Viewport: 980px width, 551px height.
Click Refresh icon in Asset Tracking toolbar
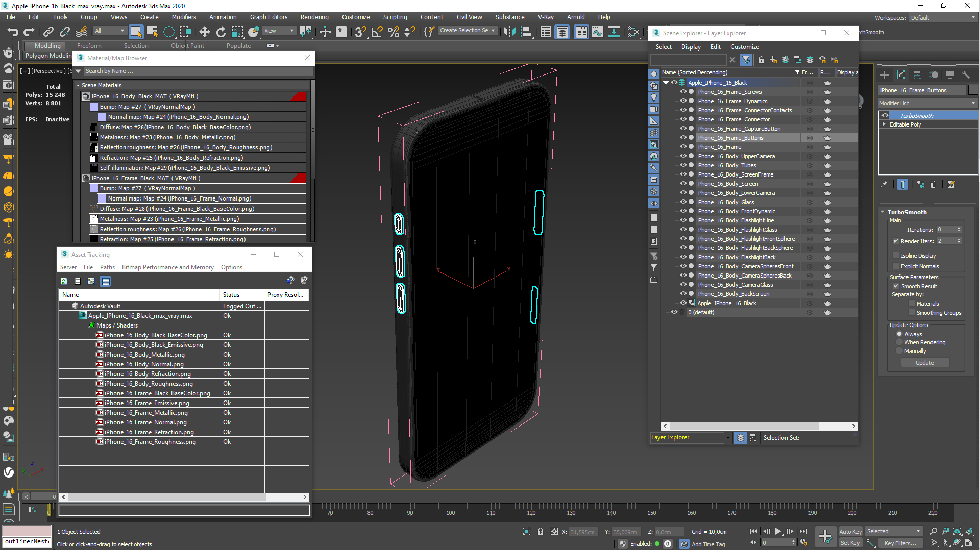64,281
